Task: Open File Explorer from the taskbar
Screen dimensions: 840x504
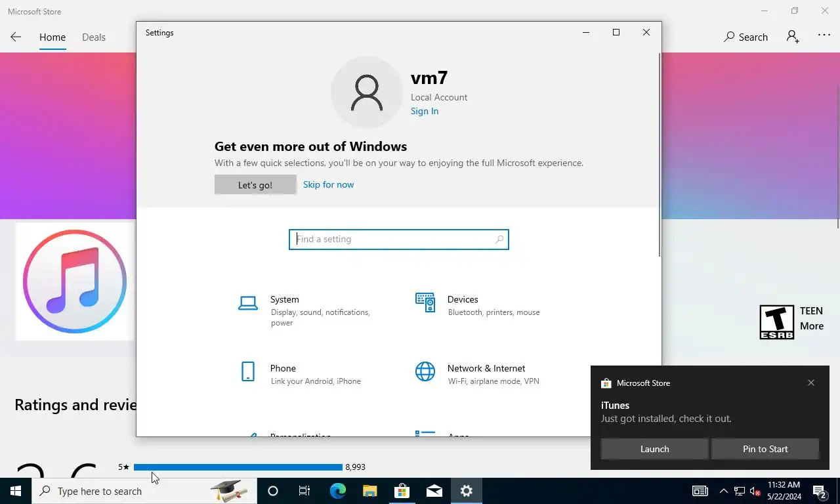Action: tap(369, 491)
